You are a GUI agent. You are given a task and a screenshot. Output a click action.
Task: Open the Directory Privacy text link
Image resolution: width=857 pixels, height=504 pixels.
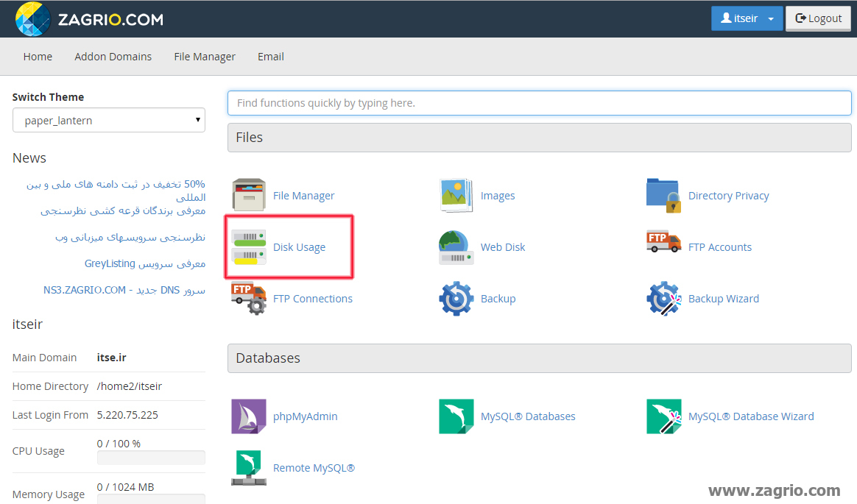point(729,196)
